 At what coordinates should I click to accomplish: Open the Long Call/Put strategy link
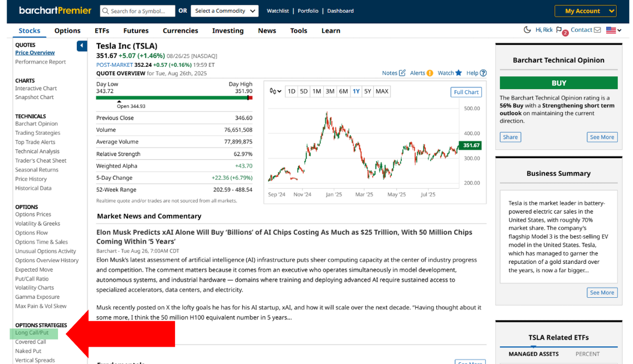(32, 333)
